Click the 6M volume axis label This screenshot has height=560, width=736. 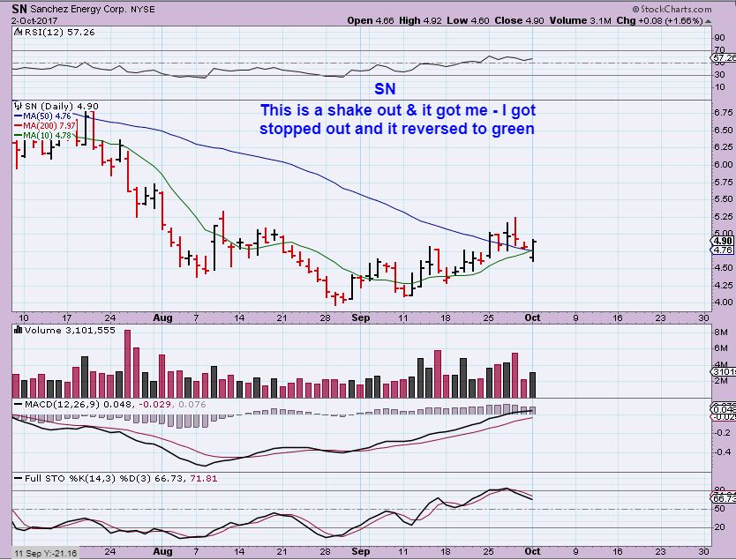click(x=721, y=348)
